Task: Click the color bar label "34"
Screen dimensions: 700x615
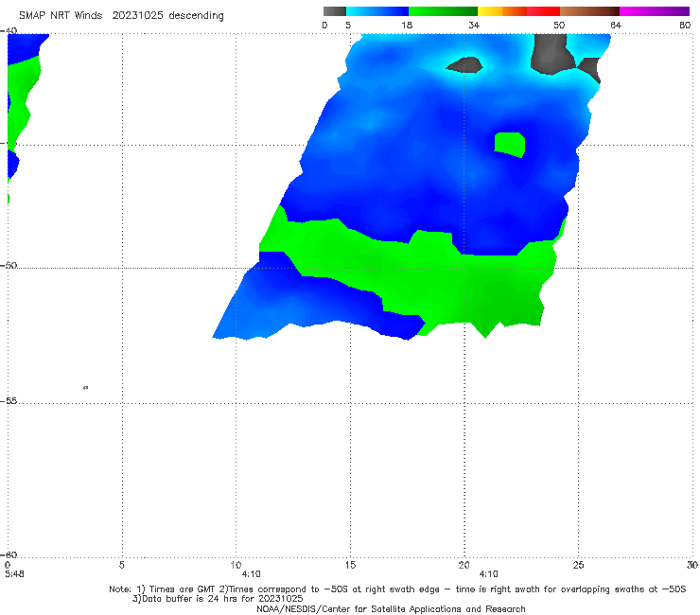Action: click(x=474, y=25)
